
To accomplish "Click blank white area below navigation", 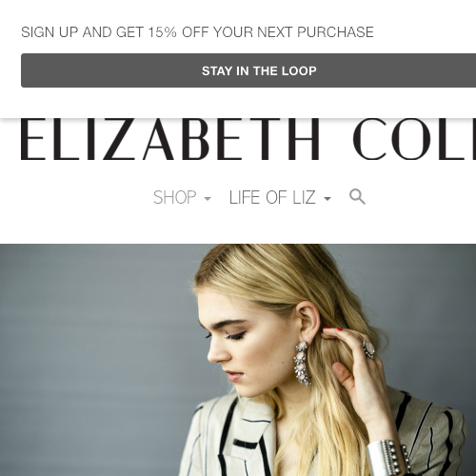I will click(x=238, y=227).
